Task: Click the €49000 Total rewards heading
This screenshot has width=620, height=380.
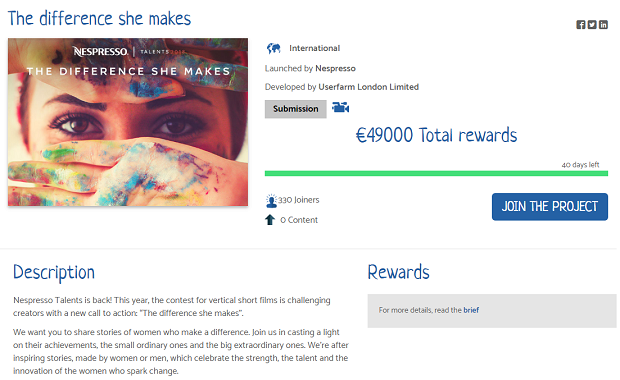Action: pos(436,135)
